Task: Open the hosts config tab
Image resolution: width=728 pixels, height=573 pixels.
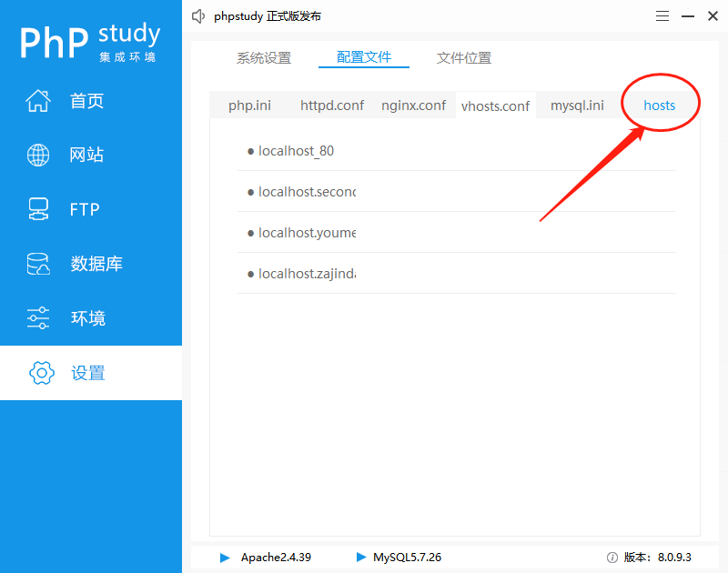Action: tap(660, 106)
